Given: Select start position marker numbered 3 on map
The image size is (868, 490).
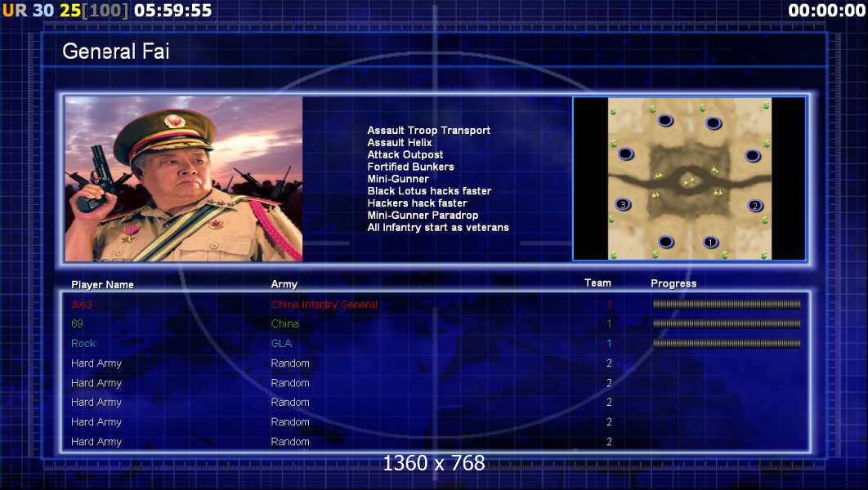Looking at the screenshot, I should click(x=623, y=205).
